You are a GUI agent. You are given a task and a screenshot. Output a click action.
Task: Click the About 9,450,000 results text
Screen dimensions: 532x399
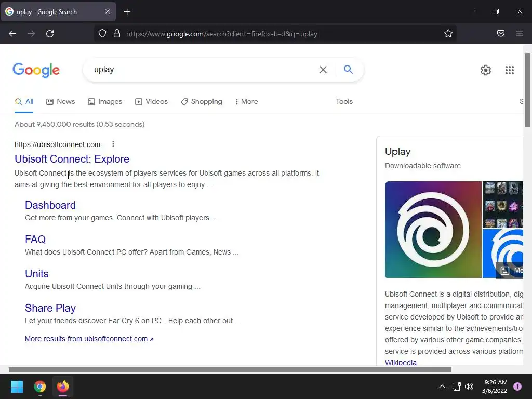(79, 124)
